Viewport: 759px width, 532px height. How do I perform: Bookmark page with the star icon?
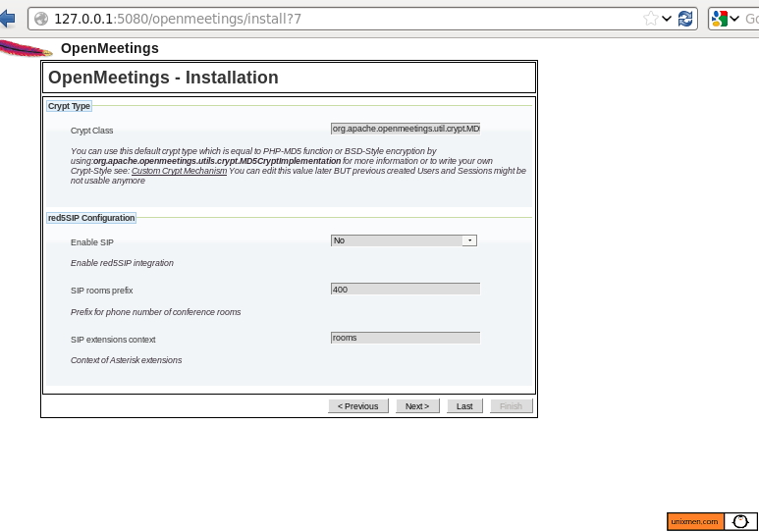[x=651, y=19]
